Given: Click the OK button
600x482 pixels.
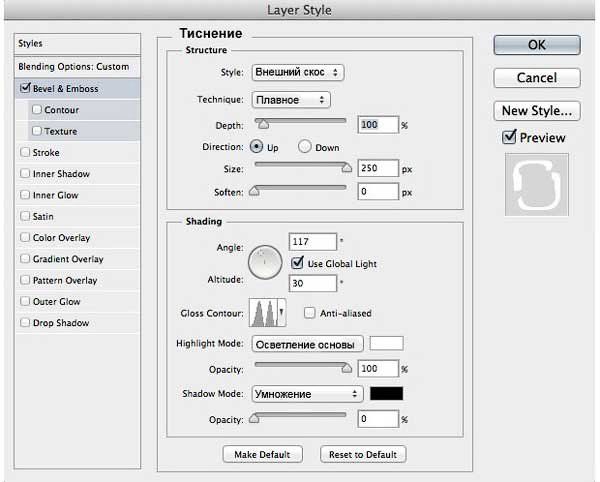Looking at the screenshot, I should (537, 45).
